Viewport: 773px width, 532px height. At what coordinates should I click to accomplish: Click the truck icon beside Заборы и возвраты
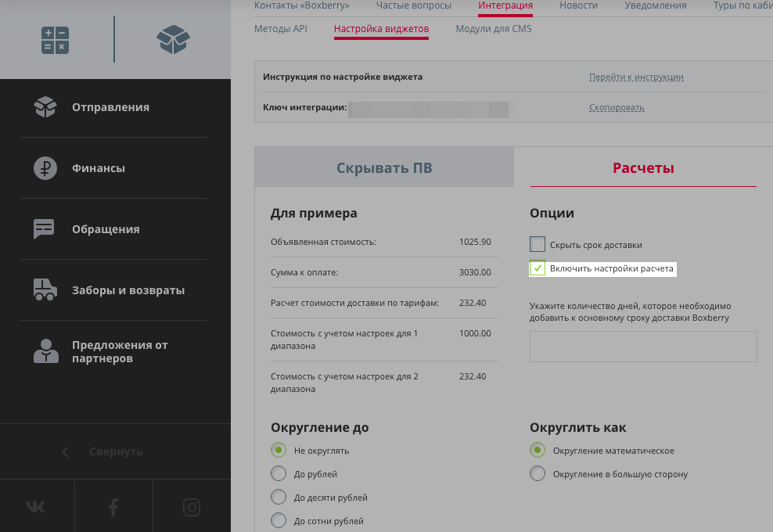45,290
